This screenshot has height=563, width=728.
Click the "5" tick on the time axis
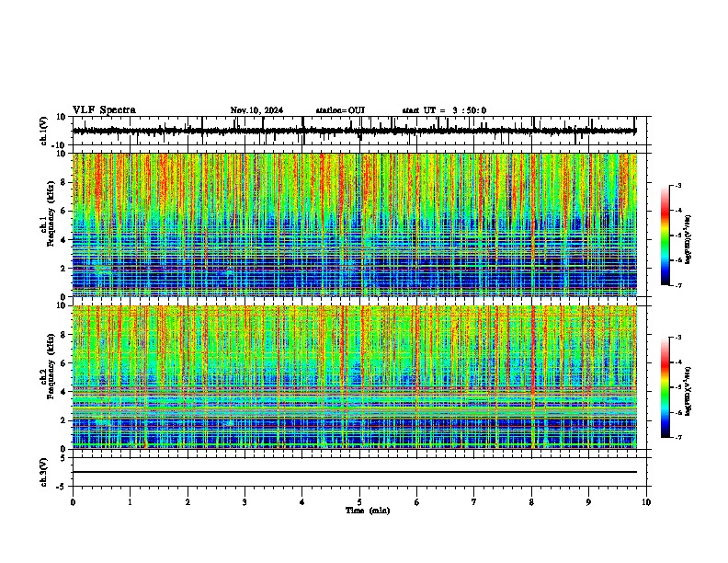coord(359,502)
